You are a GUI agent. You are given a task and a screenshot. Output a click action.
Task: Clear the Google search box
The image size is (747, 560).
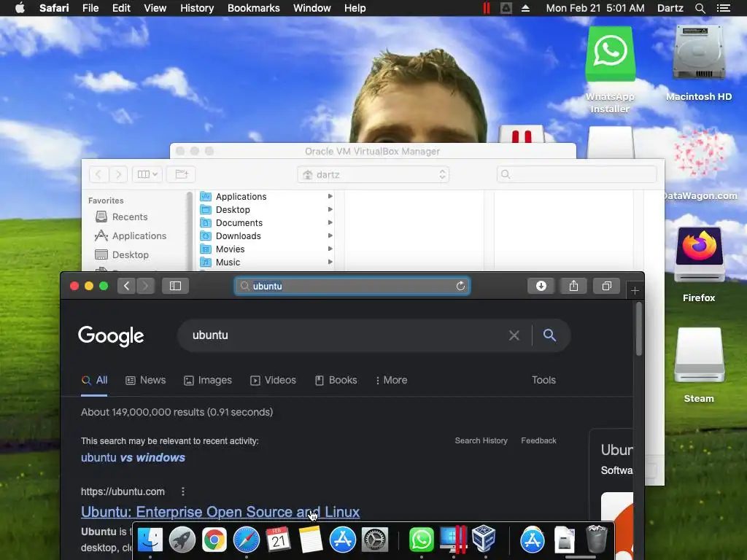[x=514, y=335]
